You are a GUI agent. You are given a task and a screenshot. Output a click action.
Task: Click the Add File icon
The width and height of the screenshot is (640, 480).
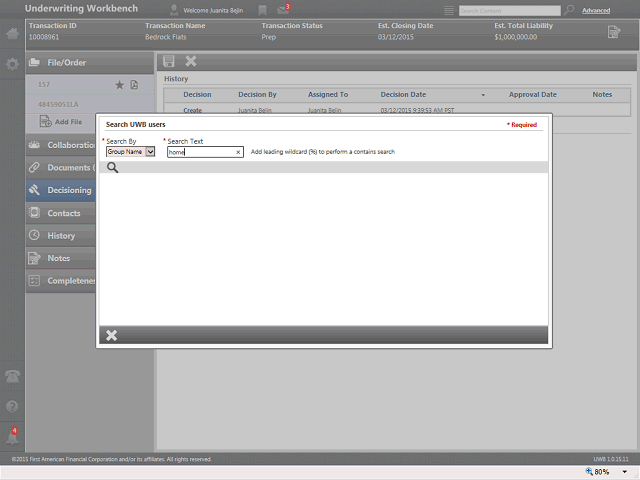click(45, 121)
